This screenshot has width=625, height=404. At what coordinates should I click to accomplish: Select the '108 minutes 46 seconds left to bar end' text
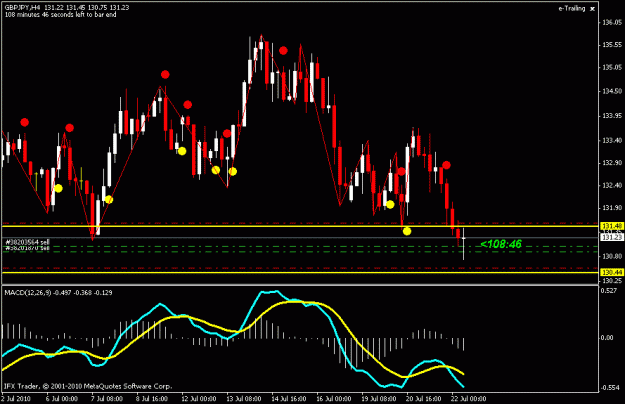point(61,15)
